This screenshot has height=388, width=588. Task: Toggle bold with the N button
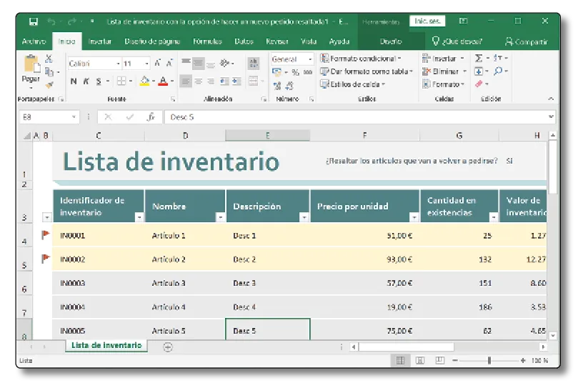[x=74, y=81]
